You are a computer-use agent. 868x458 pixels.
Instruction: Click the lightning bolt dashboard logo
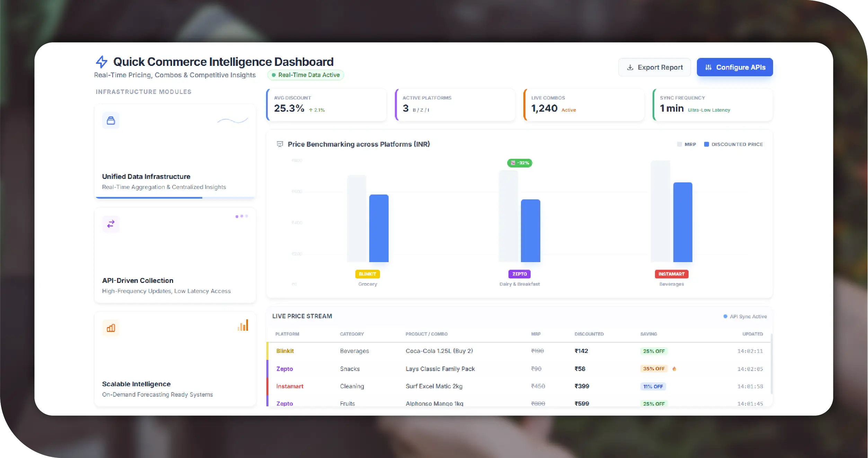click(101, 62)
